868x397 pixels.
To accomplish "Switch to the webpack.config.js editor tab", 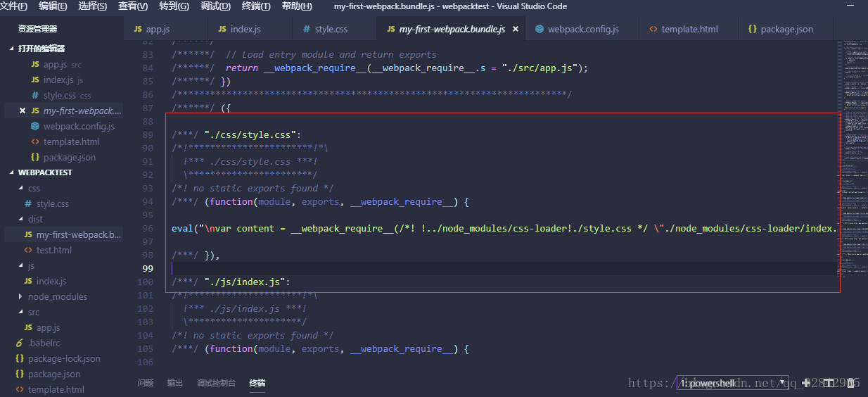I will coord(583,30).
